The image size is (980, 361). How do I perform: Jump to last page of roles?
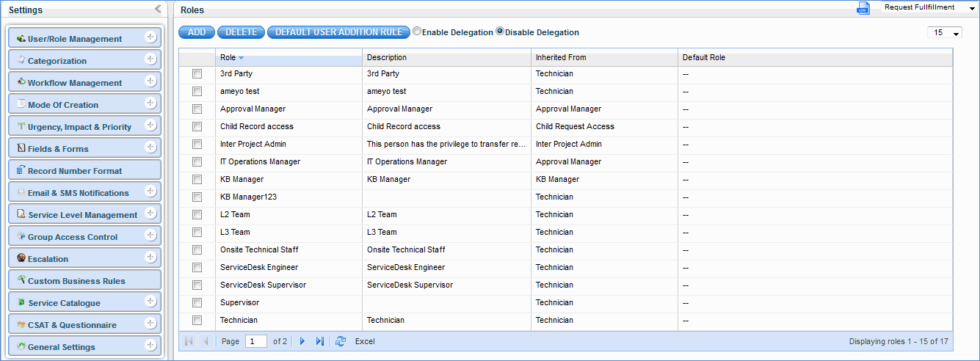point(319,341)
